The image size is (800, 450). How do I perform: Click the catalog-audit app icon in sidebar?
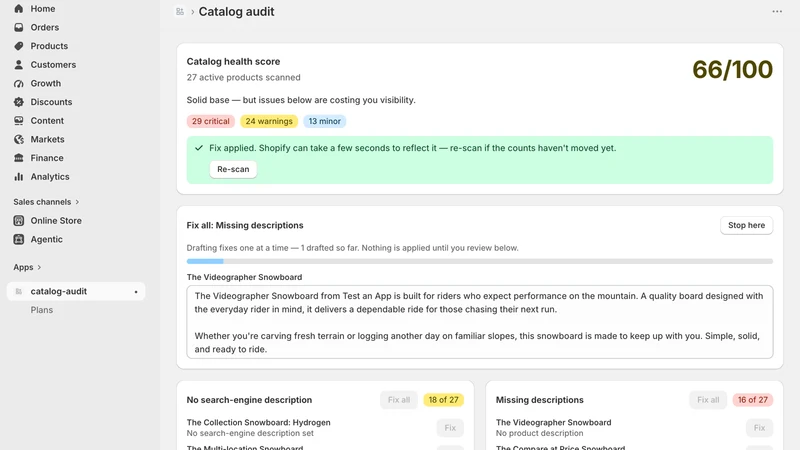click(19, 291)
